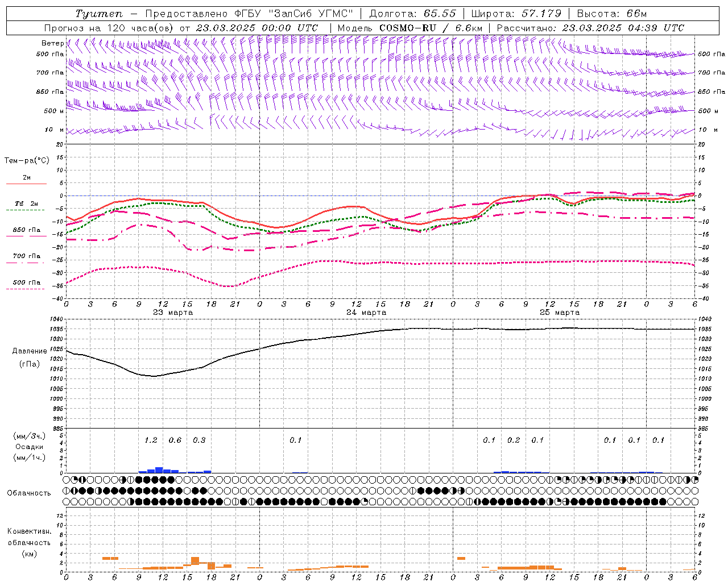Click the 'Конвективн.' convective cloud label
The width and height of the screenshot is (728, 582).
point(30,531)
